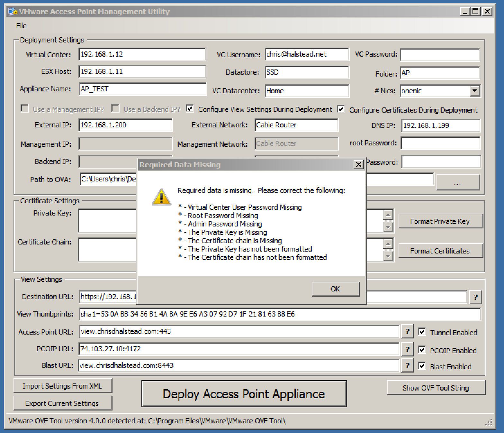Viewport: 504px width, 433px height.
Task: Click the help button beside PCOIP URL
Action: (407, 349)
